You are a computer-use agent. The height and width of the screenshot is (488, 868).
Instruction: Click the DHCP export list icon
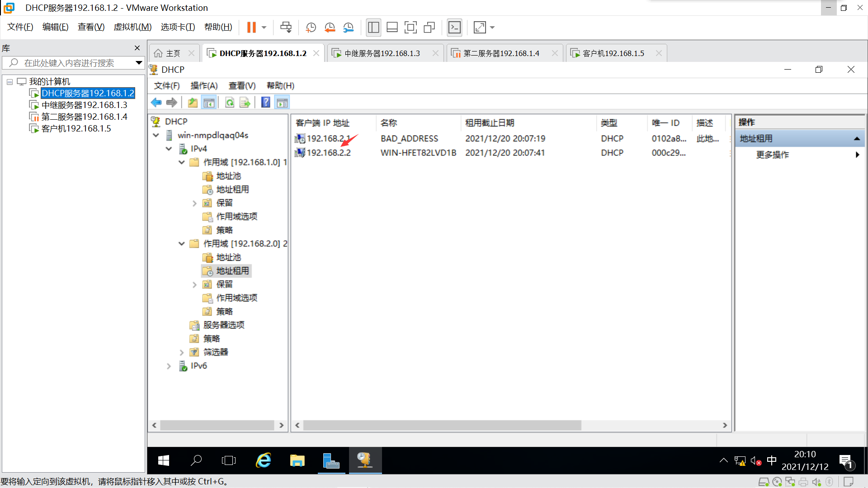(245, 103)
